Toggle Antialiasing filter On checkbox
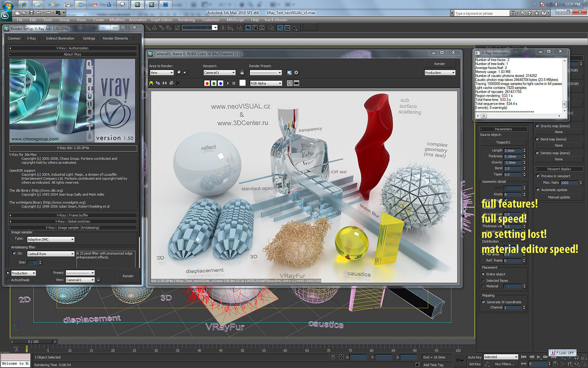This screenshot has height=368, width=588. [x=14, y=254]
